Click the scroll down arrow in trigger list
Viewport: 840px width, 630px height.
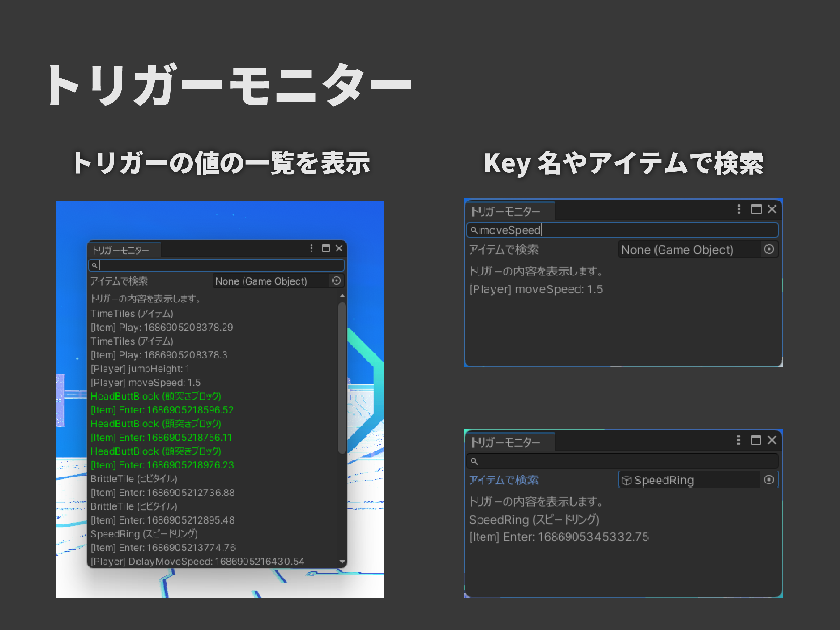342,561
